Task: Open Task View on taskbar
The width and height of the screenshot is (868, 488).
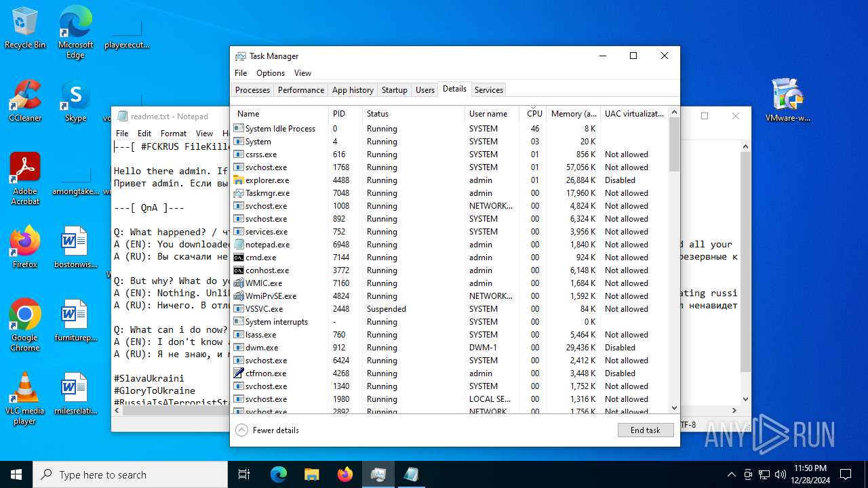Action: (x=244, y=474)
